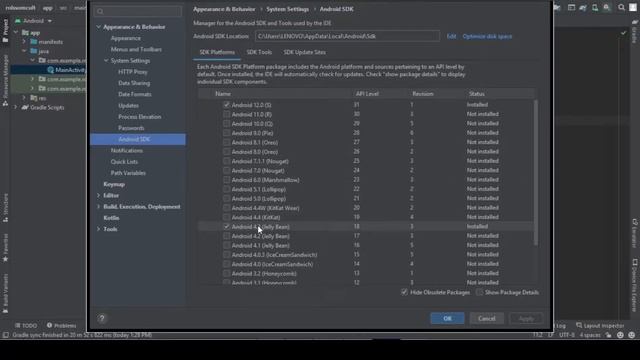Open the Resource Manager side stripe button
The width and height of the screenshot is (640, 360).
(5, 81)
